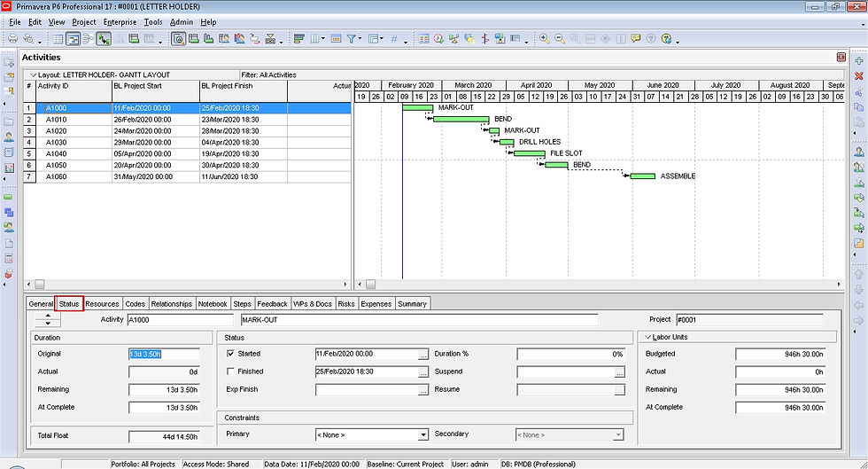Open the Secondary constraint dropdown
Screen dimensions: 868x469
[x=619, y=435]
